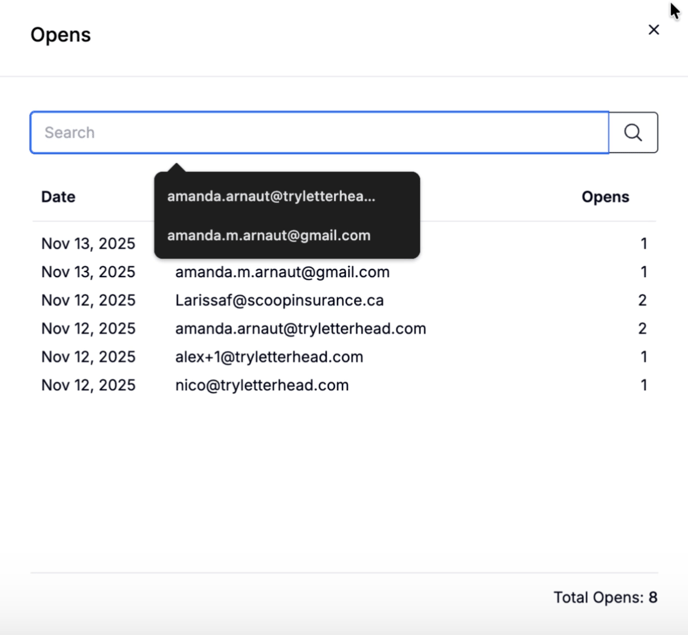Focus the Search input field
The image size is (688, 635).
[x=319, y=132]
